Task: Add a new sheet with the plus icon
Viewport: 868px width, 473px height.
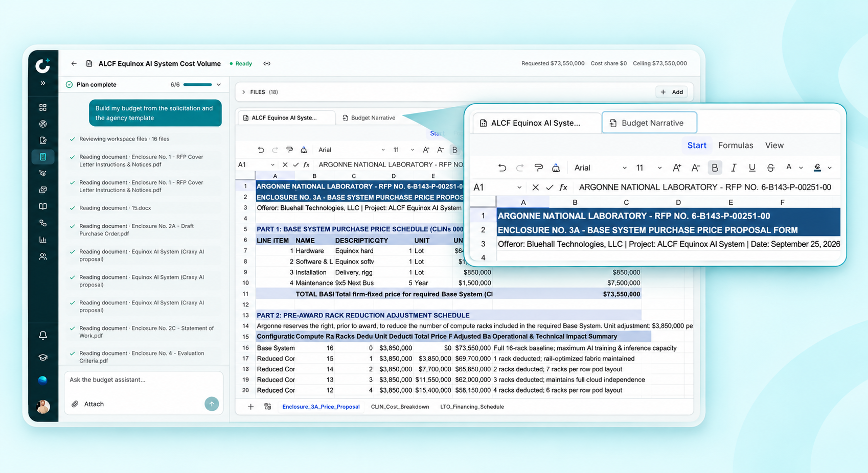Action: [250, 407]
